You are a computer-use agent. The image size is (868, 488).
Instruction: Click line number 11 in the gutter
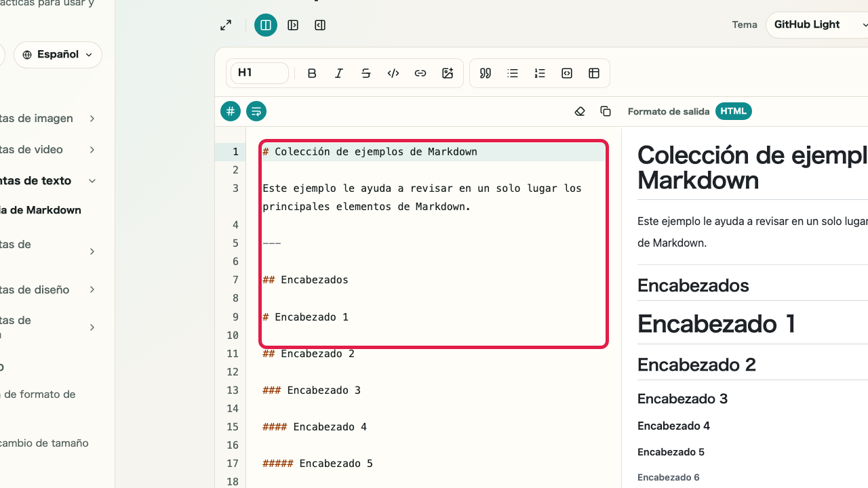pos(233,354)
